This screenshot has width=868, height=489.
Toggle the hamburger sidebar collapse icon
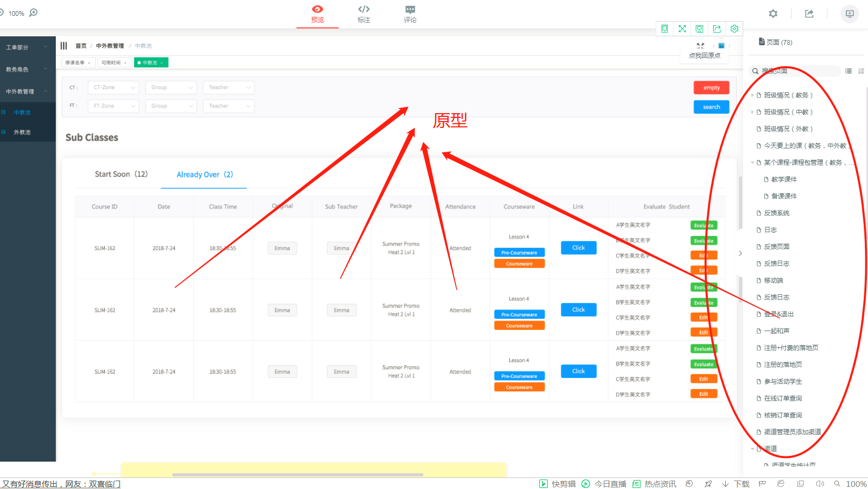(64, 46)
